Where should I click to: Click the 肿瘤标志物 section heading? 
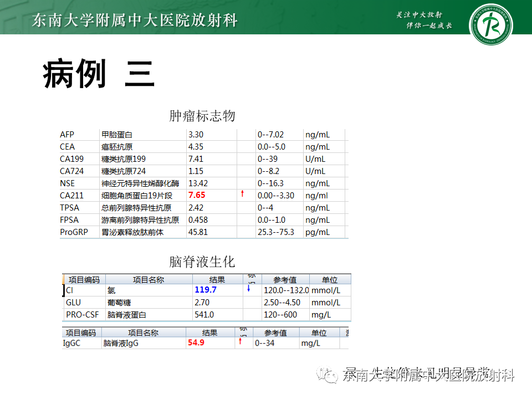(202, 116)
